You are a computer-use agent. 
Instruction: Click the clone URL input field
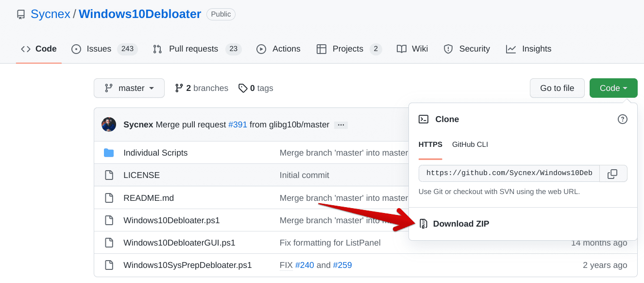[x=509, y=174]
